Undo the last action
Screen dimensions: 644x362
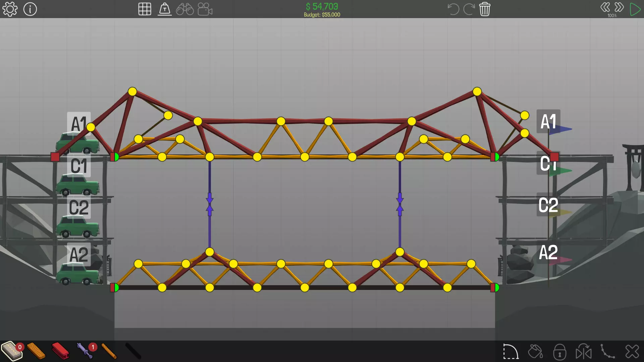pyautogui.click(x=453, y=9)
